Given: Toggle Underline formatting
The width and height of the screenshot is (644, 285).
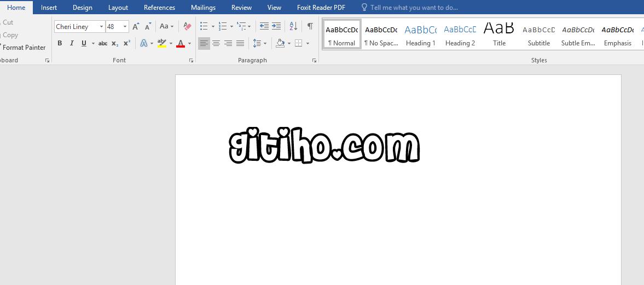Looking at the screenshot, I should point(84,43).
